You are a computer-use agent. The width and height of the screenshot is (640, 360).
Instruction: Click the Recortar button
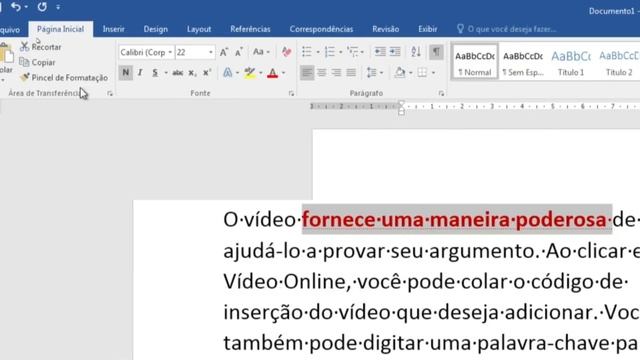41,47
